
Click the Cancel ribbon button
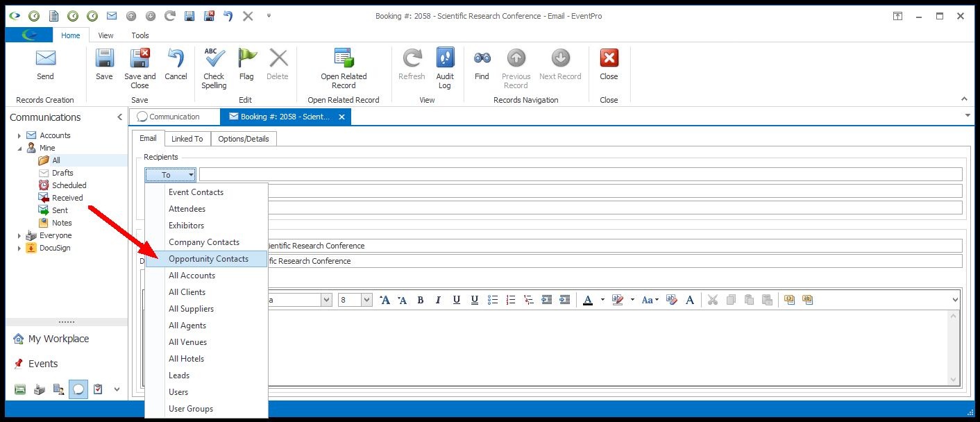[176, 65]
